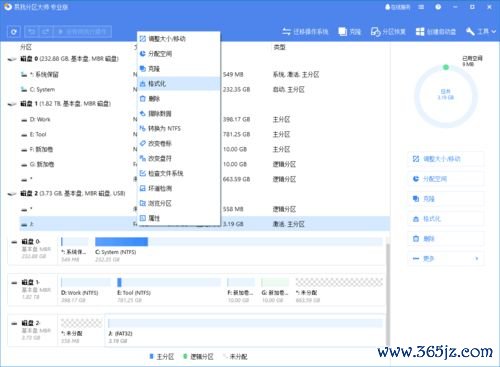Image resolution: width=500 pixels, height=367 pixels.
Task: Open 迁移操作系统 (migrate OS) in the toolbar
Action: pyautogui.click(x=305, y=32)
